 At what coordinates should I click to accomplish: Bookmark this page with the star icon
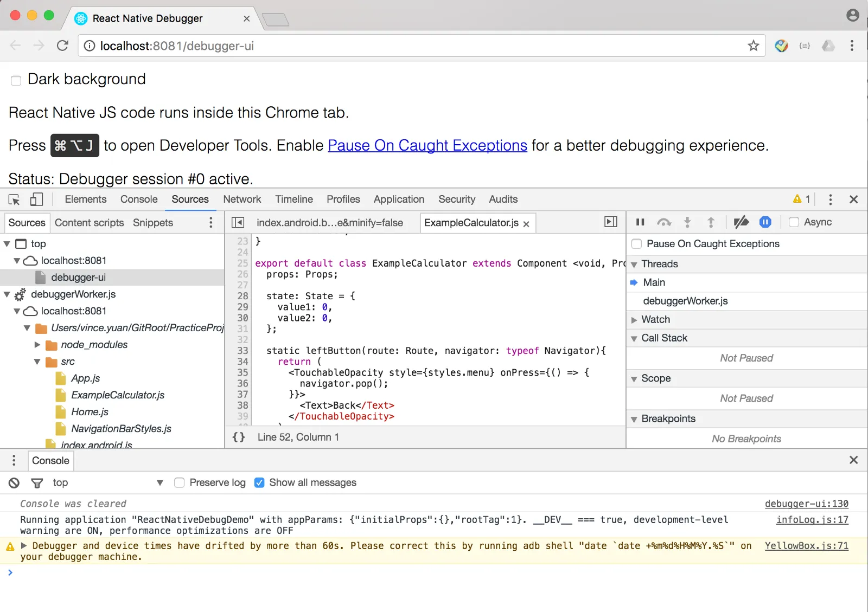point(754,46)
